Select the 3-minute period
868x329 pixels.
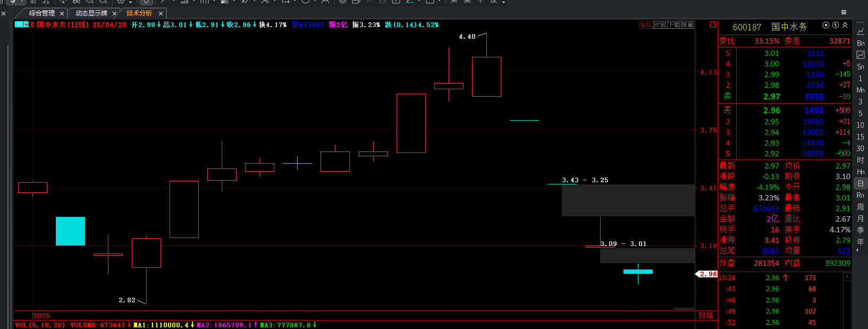click(861, 102)
